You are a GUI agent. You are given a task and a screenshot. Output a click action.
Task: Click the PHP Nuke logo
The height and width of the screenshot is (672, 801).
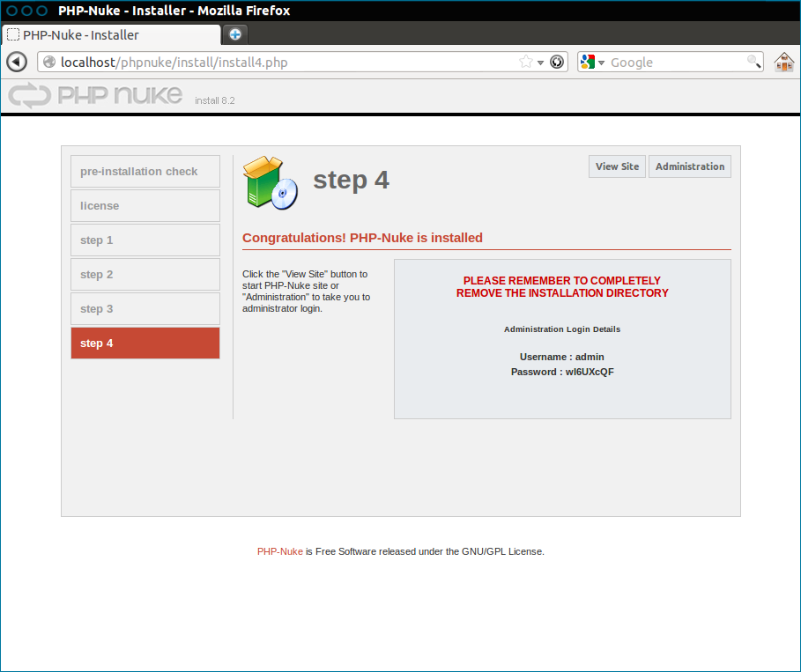click(95, 95)
